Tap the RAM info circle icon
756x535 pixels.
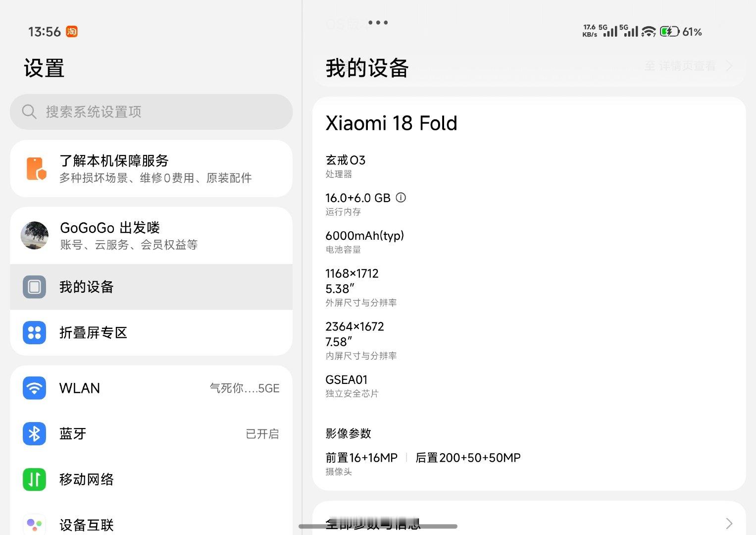click(401, 198)
